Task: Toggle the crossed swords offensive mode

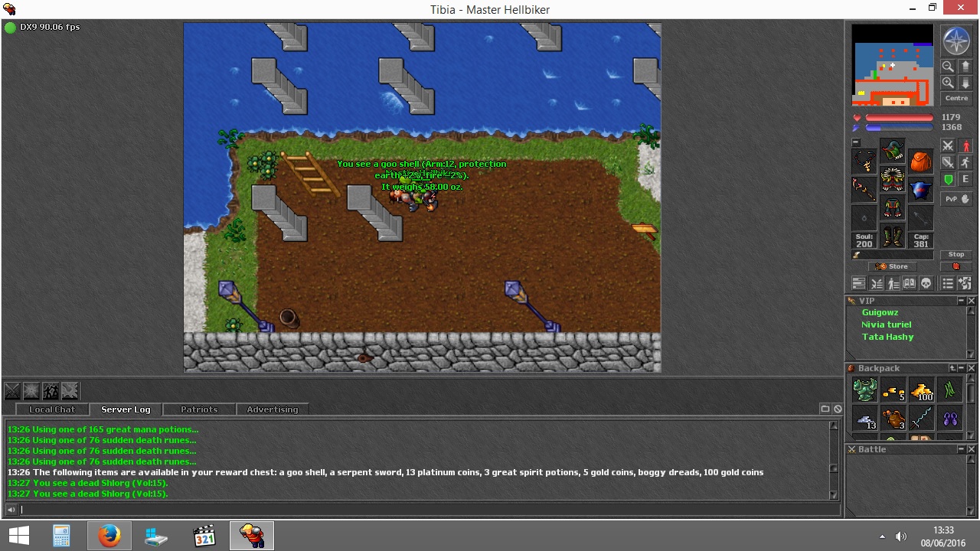Action: 948,145
